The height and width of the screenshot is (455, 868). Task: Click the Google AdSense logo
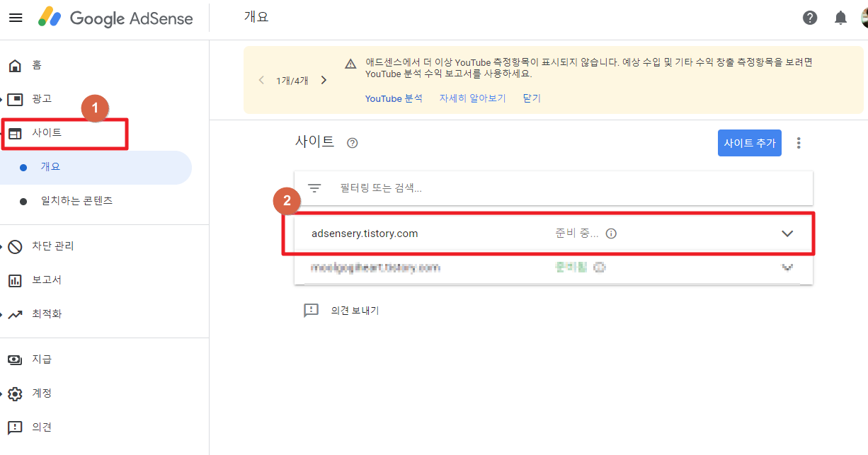point(115,18)
